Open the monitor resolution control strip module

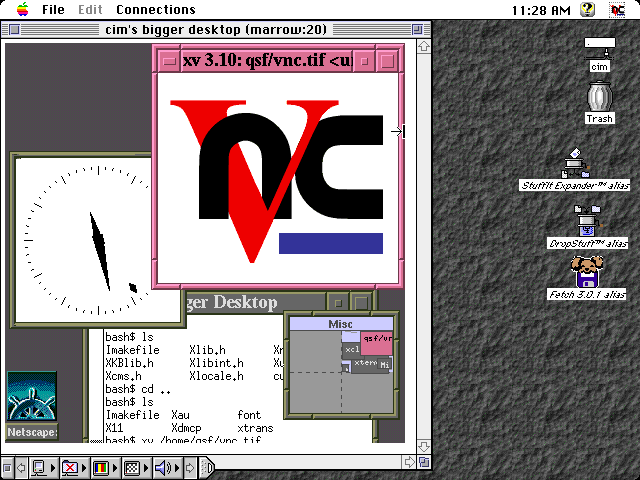pos(130,467)
